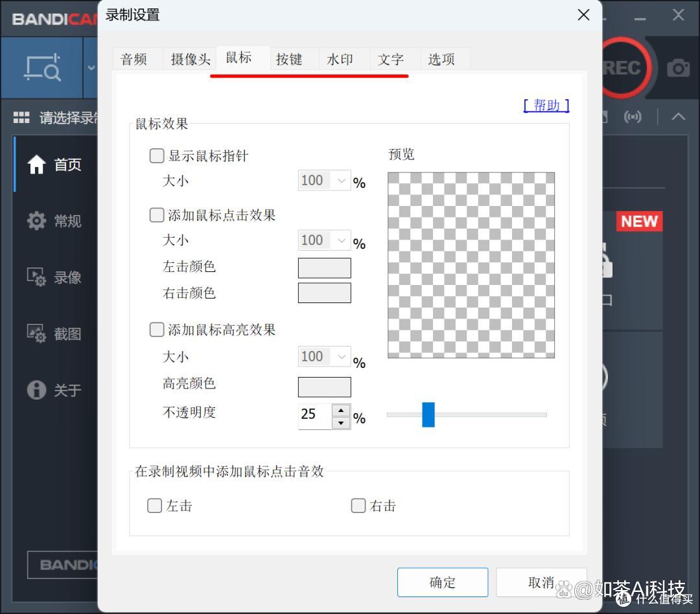Pick the 右击颜色 color swatch
The height and width of the screenshot is (614, 700).
coord(325,293)
